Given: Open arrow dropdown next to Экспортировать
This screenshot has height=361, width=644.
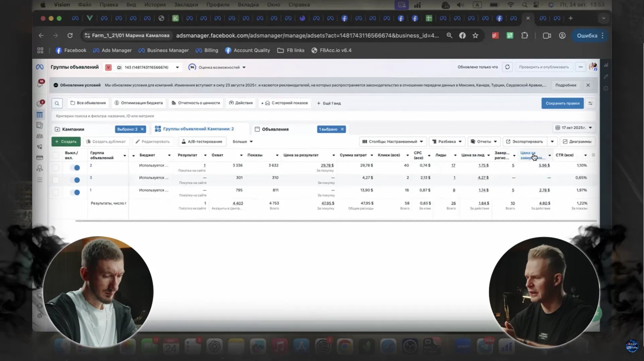Looking at the screenshot, I should tap(552, 142).
